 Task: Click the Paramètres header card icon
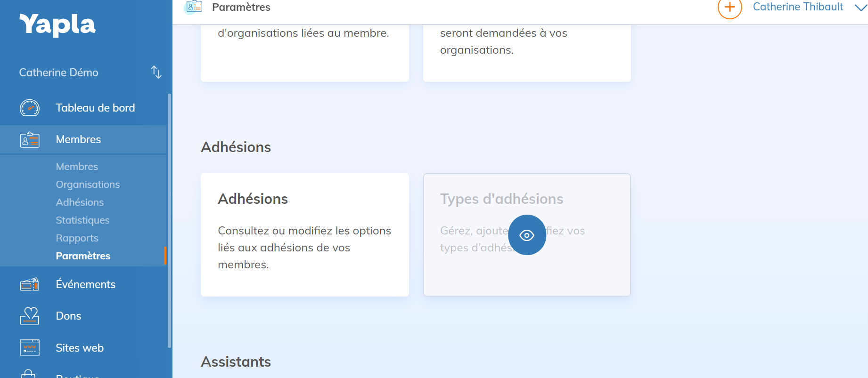194,7
